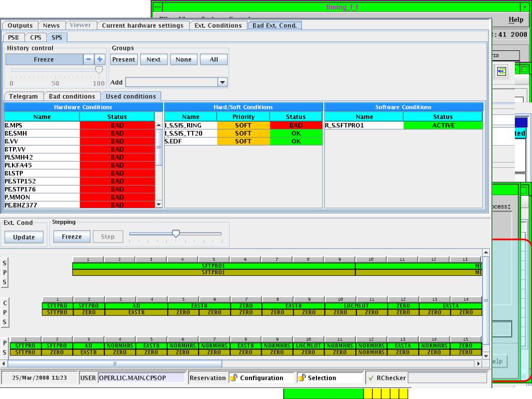Open the Current hardware settings tab
Image resolution: width=532 pixels, height=399 pixels.
pyautogui.click(x=142, y=25)
